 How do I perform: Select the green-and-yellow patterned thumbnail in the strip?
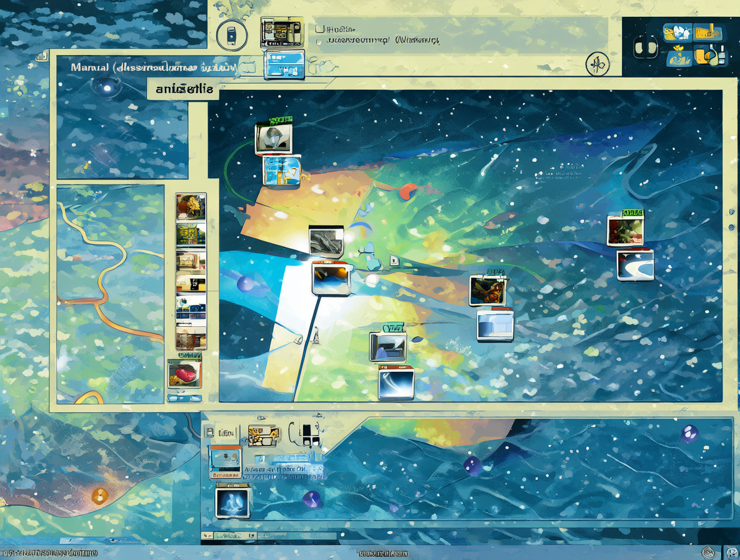coord(191,235)
